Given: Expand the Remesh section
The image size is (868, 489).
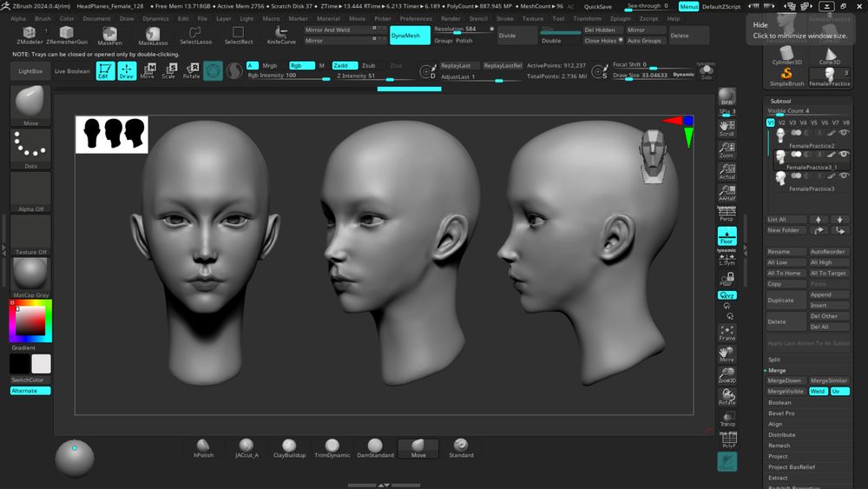Looking at the screenshot, I should click(x=779, y=446).
